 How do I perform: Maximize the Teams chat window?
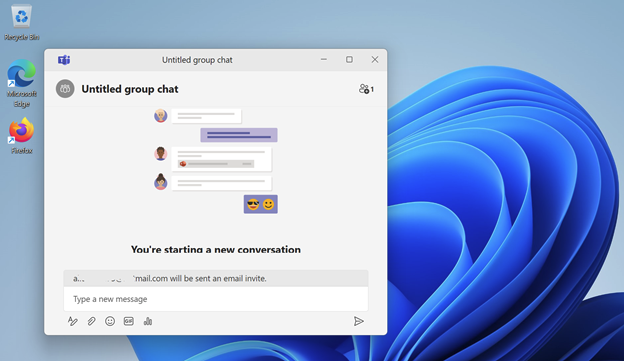[349, 59]
